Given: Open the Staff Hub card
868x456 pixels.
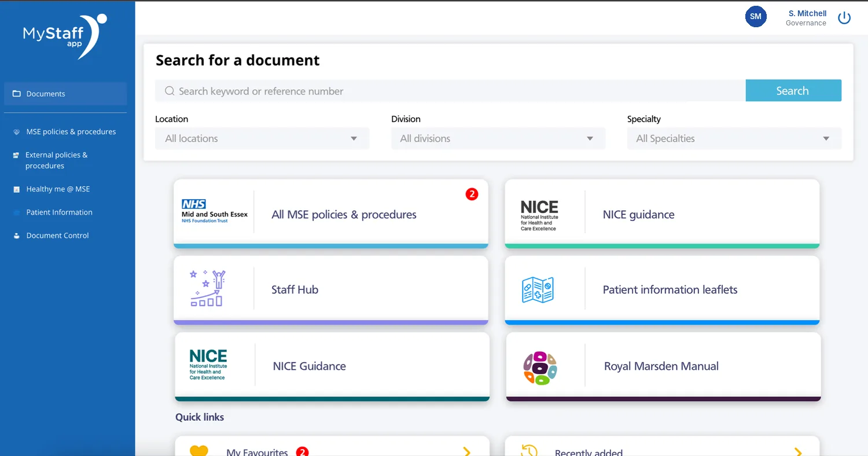Looking at the screenshot, I should pyautogui.click(x=331, y=290).
